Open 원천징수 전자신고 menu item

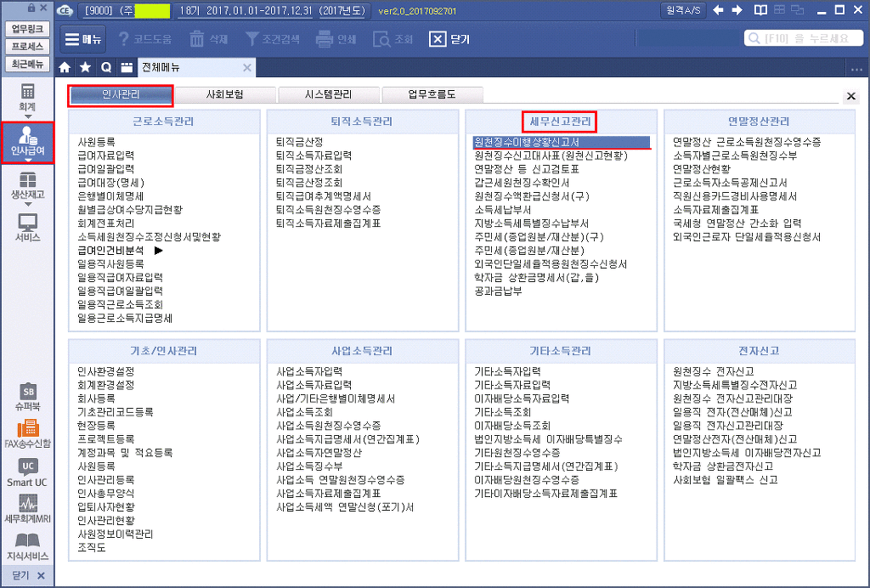714,371
